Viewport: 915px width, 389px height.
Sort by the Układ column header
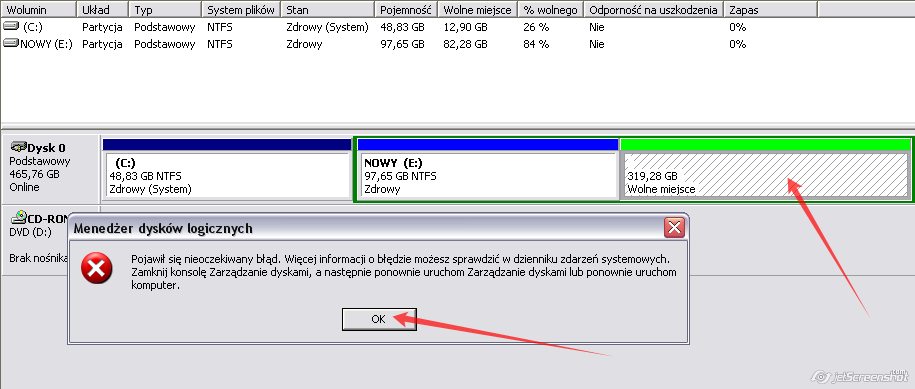103,10
